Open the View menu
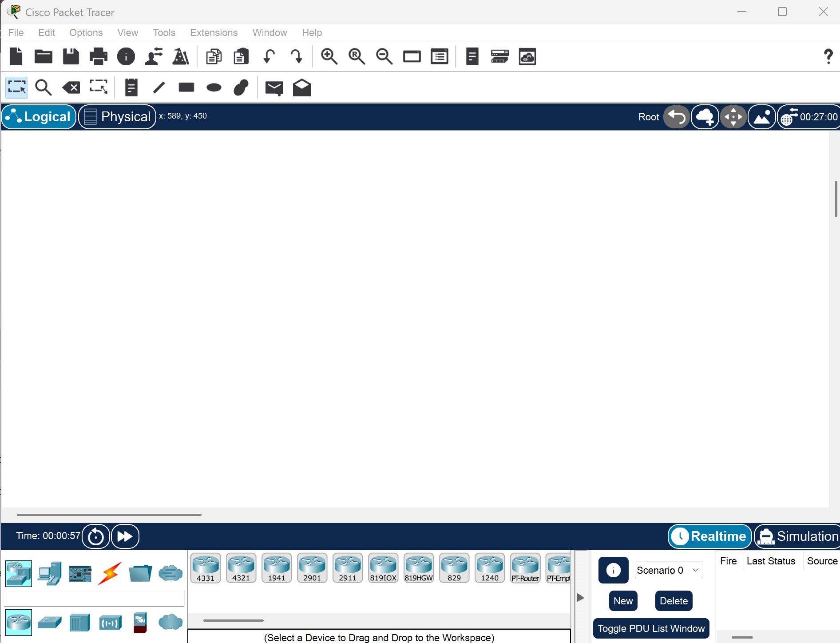 (x=128, y=32)
